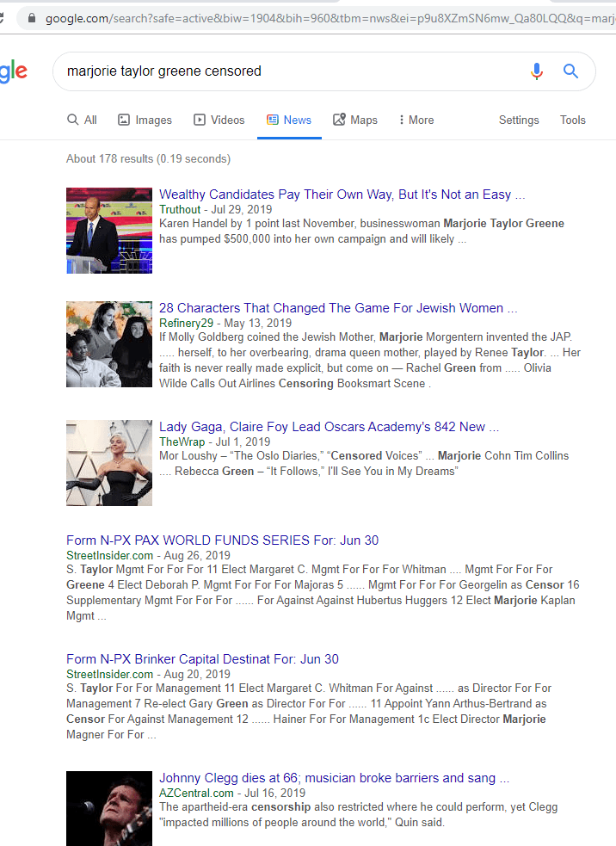Switch to the Images search tab

click(145, 120)
